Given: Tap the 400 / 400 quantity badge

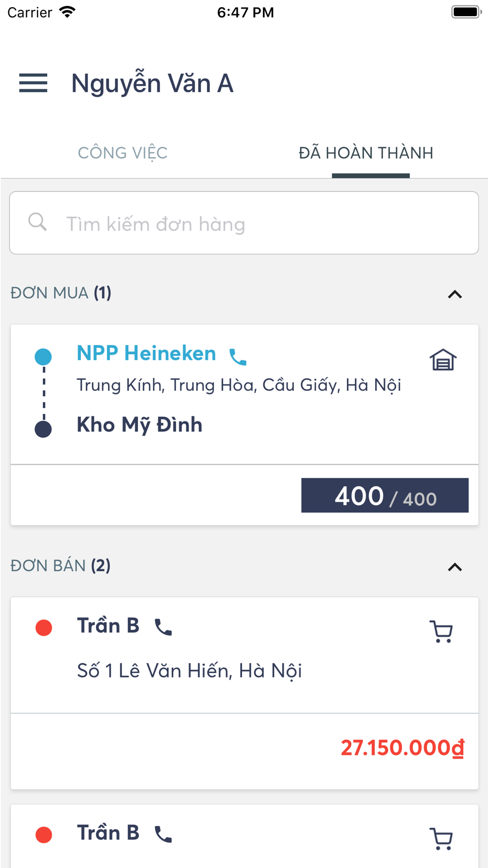Looking at the screenshot, I should 385,495.
